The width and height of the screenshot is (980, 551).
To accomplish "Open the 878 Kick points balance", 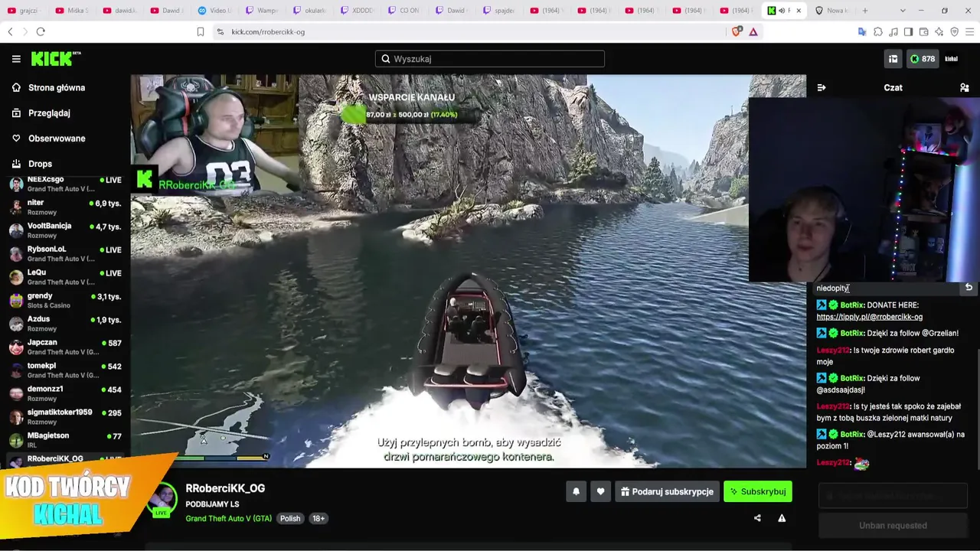I will tap(923, 59).
